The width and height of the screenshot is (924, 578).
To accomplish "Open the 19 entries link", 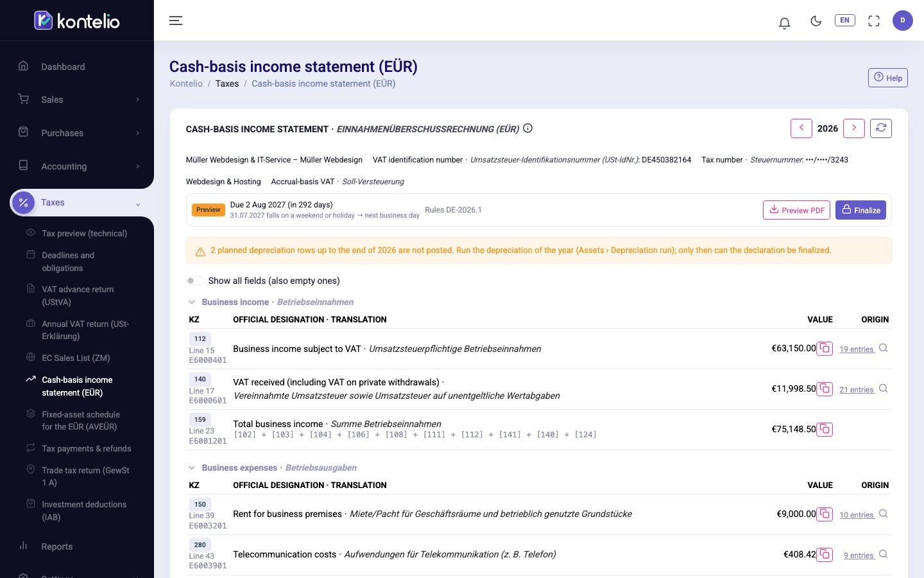I will point(857,349).
